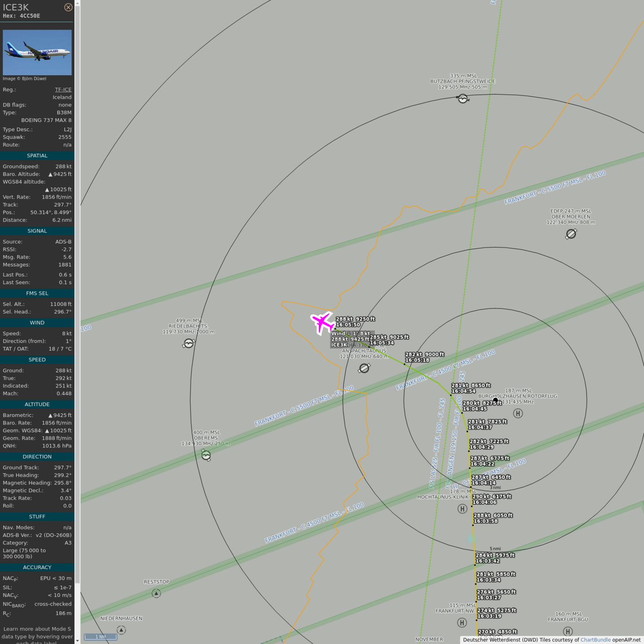Viewport: 644px width, 644px height.
Task: Click the Boeing 737 aircraft photo thumbnail
Action: pos(37,52)
